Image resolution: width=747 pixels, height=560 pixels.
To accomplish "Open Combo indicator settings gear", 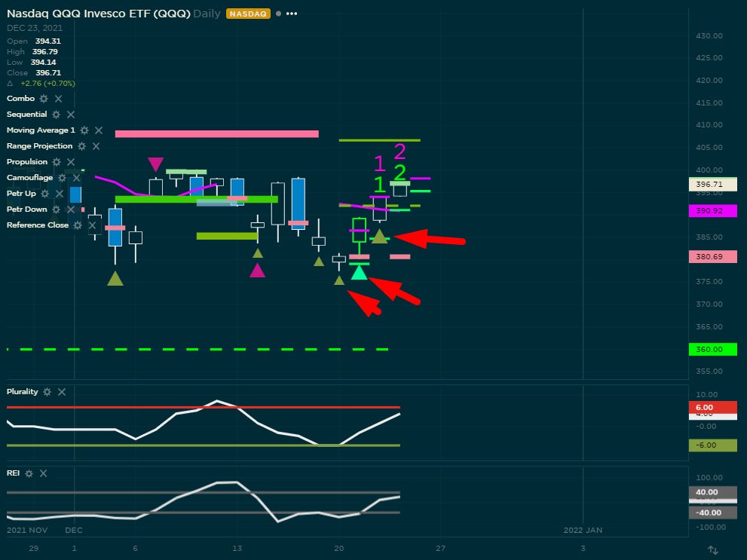I will [44, 99].
